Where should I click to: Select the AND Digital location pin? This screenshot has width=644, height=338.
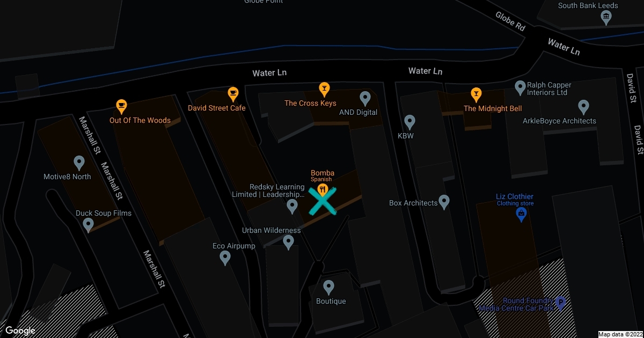(x=365, y=98)
